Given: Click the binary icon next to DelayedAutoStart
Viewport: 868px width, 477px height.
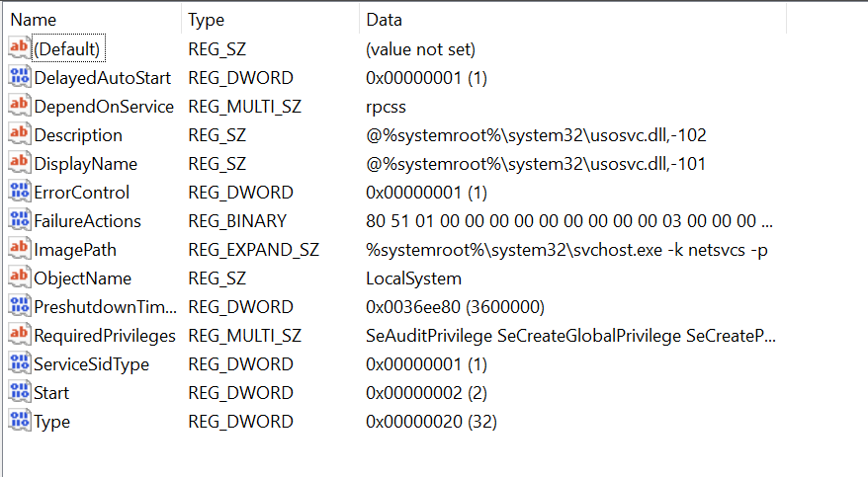Looking at the screenshot, I should (x=19, y=77).
